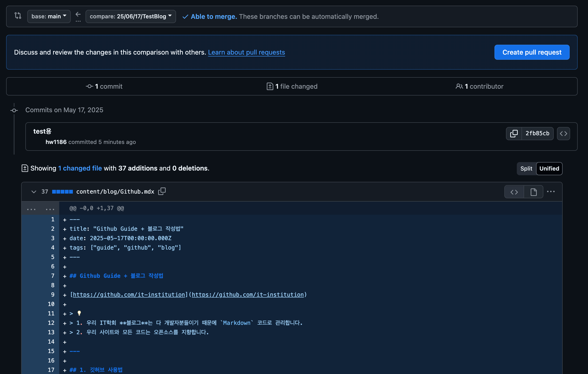Click Create pull request button
Screen dimensions: 588x374
(x=532, y=52)
